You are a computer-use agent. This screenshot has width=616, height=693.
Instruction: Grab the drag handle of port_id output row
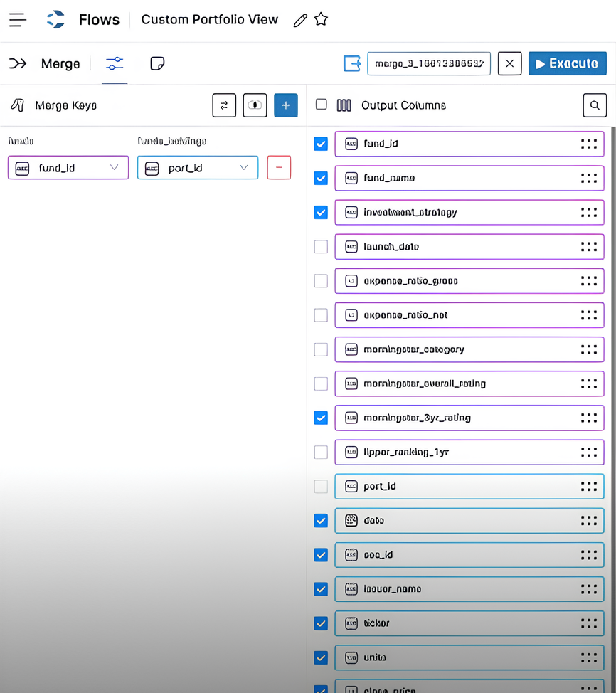(589, 487)
